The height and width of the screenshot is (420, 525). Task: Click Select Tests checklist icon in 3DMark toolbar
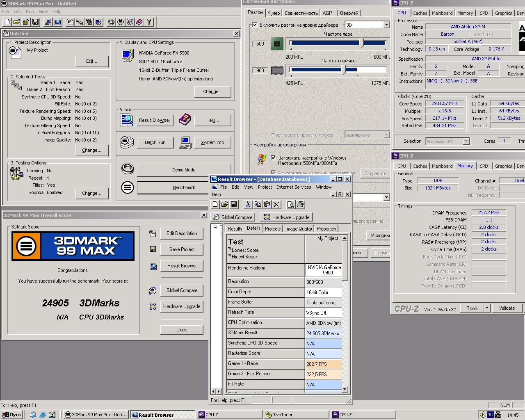80,22
